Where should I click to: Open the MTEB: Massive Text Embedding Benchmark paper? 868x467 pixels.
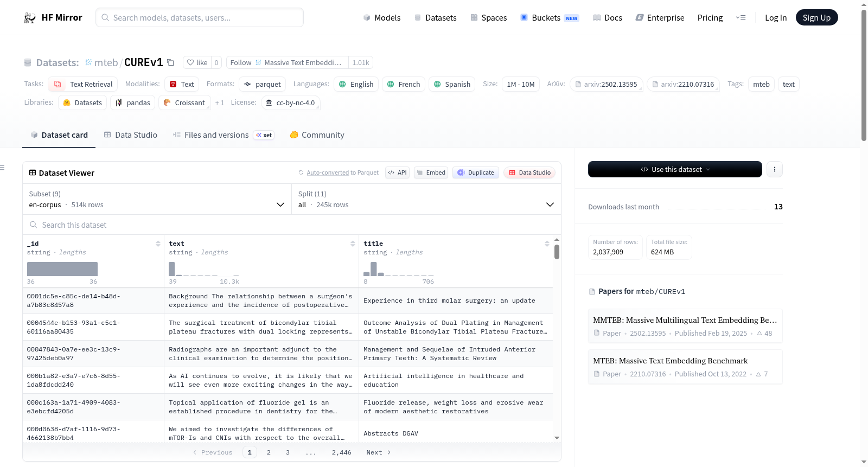(x=685, y=367)
